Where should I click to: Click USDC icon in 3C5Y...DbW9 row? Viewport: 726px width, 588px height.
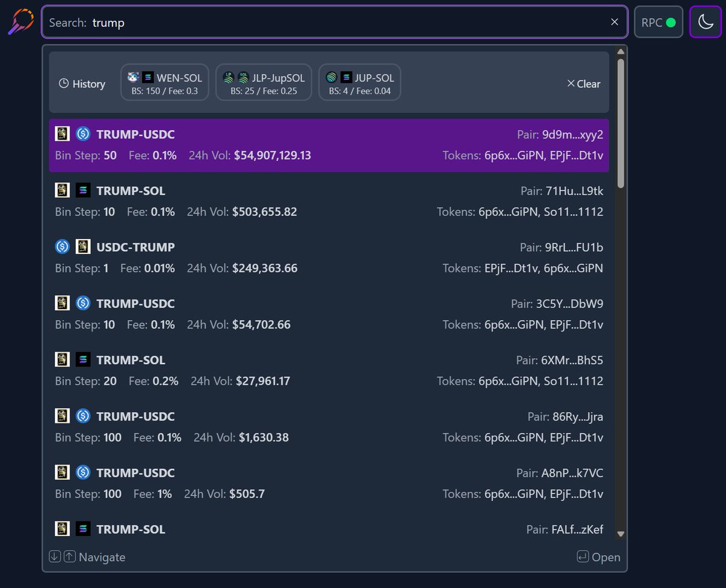(83, 302)
